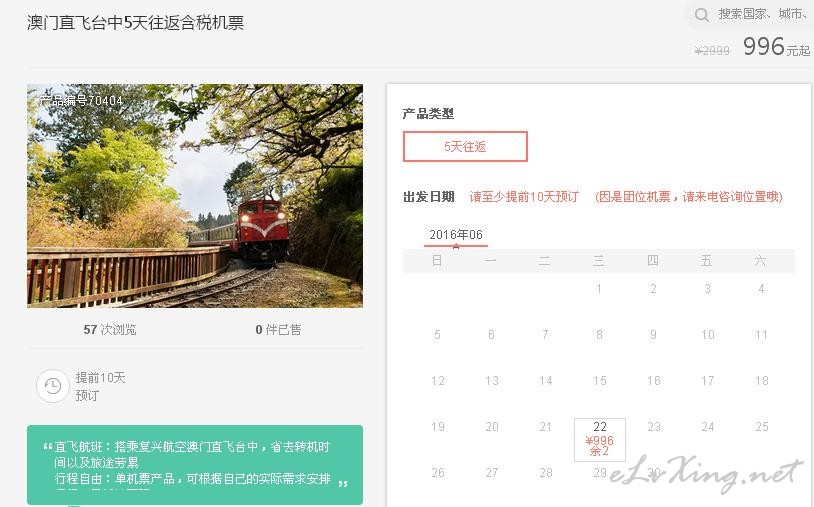Click date 15 in the calendar

(x=600, y=381)
